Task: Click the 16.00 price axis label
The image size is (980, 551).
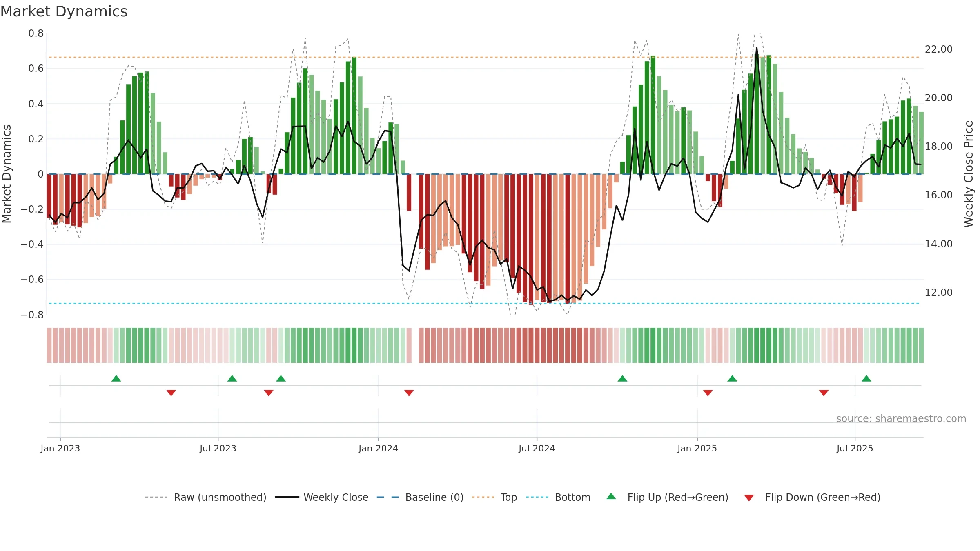Action: 939,195
